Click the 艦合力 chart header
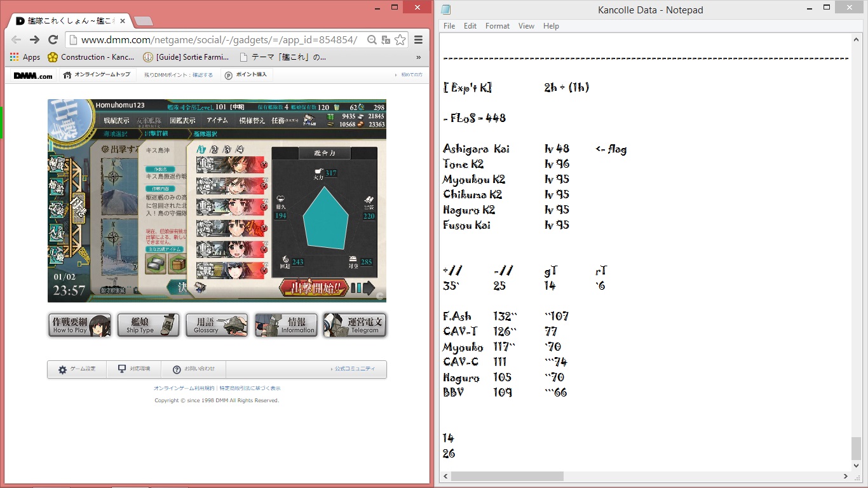 (324, 153)
